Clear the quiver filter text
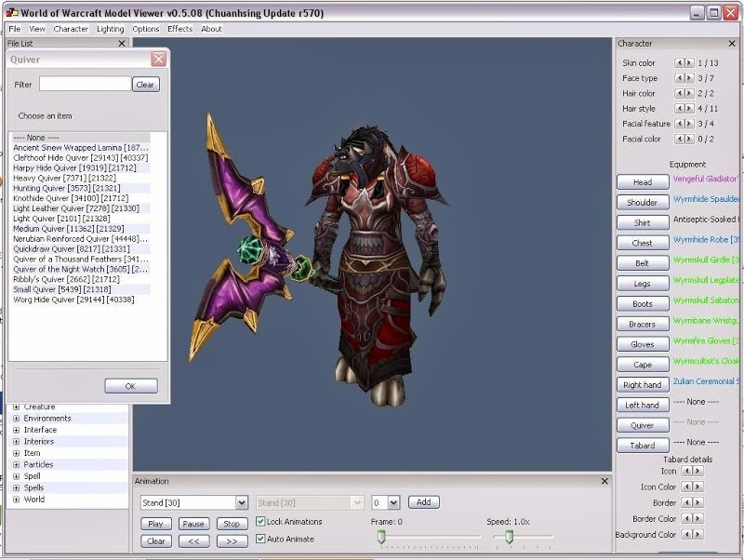The height and width of the screenshot is (560, 744). tap(146, 85)
